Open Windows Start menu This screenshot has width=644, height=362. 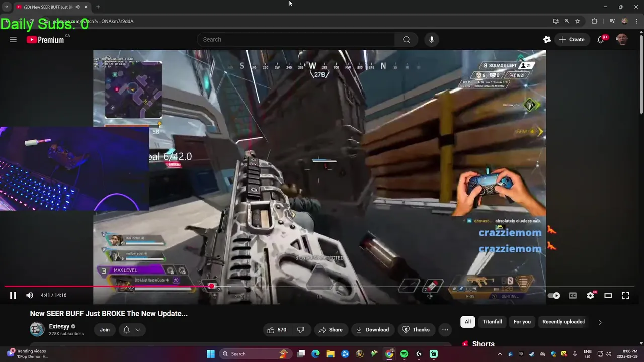click(211, 354)
